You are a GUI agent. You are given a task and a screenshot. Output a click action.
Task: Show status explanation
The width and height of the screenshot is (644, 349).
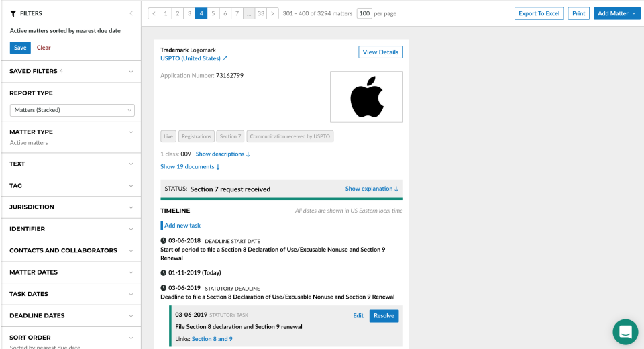(x=372, y=189)
